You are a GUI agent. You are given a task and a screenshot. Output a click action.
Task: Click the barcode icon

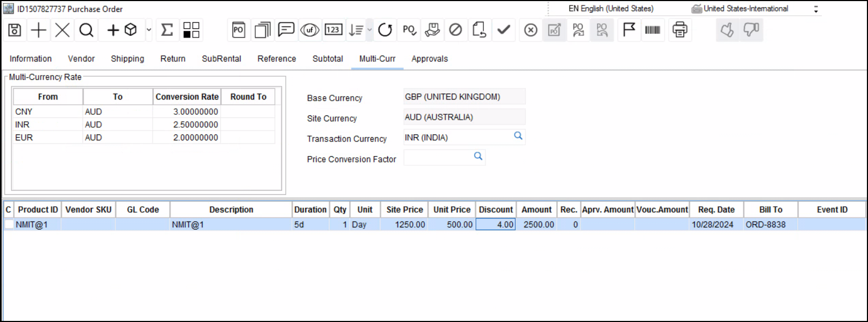coord(652,30)
